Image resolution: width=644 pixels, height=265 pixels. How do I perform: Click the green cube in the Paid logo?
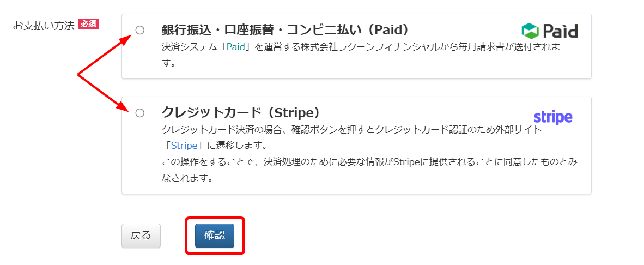tap(530, 31)
